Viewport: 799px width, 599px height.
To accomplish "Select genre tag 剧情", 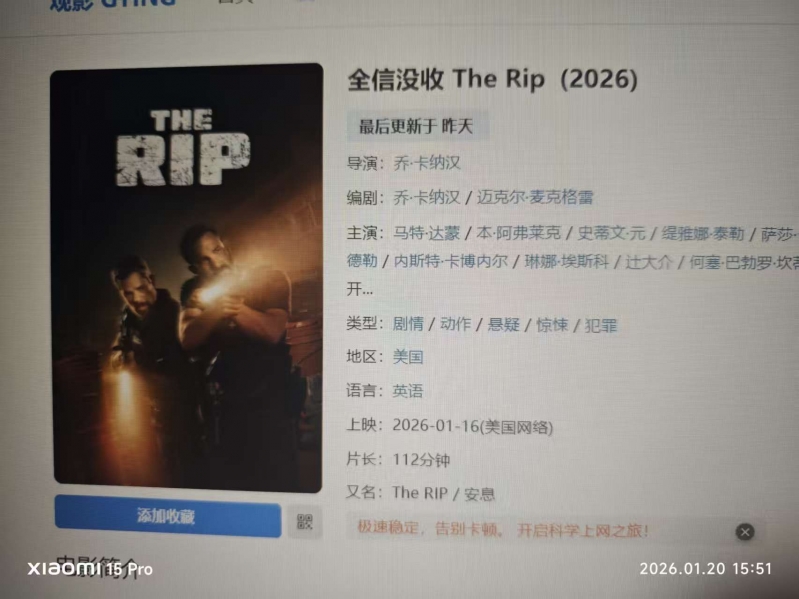I will click(408, 323).
